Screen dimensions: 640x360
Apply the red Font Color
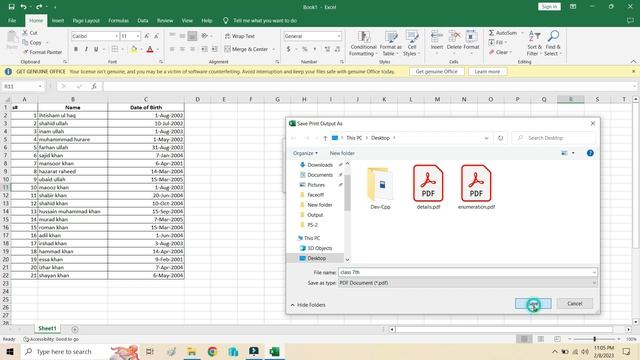pyautogui.click(x=150, y=49)
